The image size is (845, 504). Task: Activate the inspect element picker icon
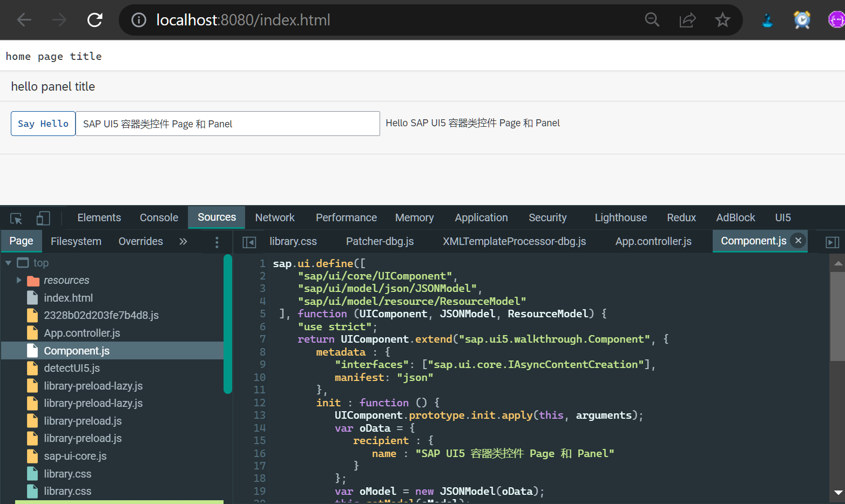(16, 218)
